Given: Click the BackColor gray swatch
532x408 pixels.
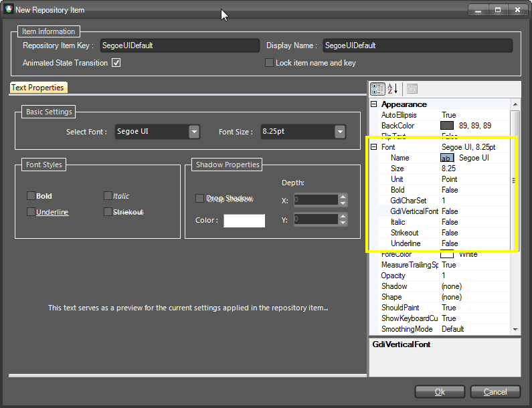Looking at the screenshot, I should 447,126.
